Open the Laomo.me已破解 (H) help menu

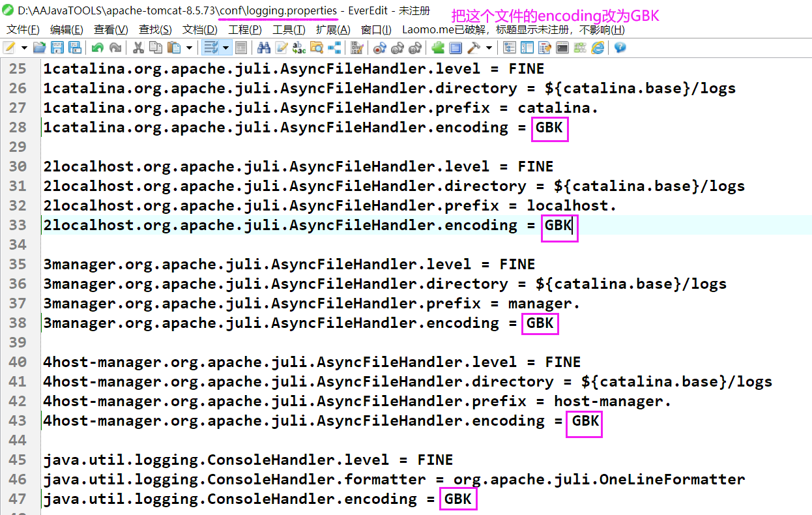[x=514, y=30]
